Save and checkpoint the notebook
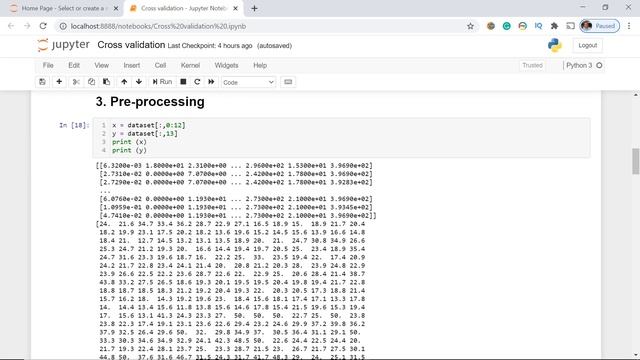This screenshot has height=360, width=640. pyautogui.click(x=42, y=82)
